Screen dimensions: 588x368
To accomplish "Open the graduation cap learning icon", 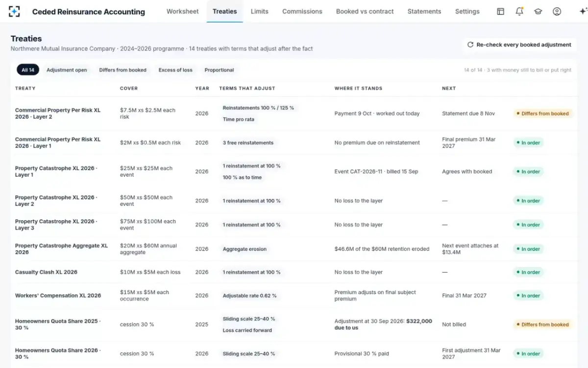I will [x=538, y=11].
